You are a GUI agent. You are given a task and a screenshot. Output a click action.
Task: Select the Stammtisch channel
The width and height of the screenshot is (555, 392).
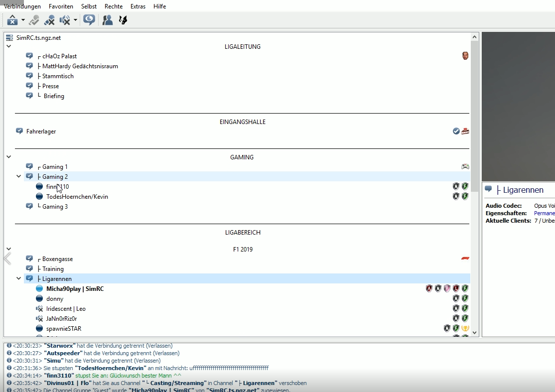[58, 76]
